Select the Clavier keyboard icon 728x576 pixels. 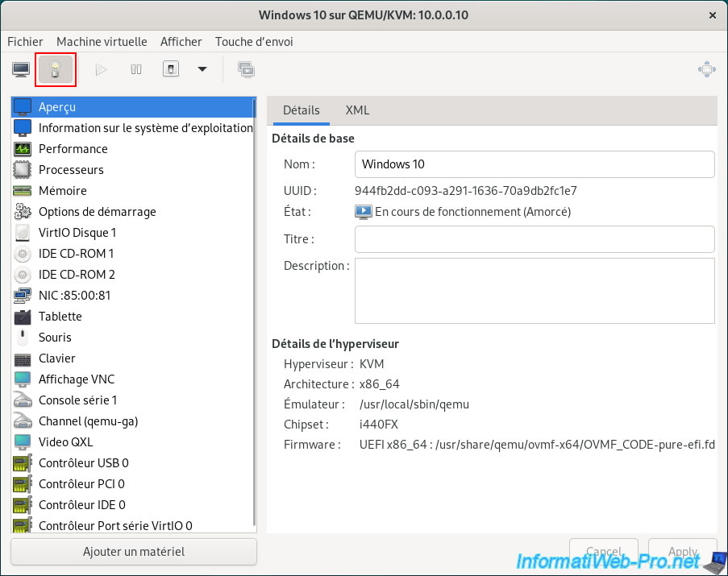23,359
